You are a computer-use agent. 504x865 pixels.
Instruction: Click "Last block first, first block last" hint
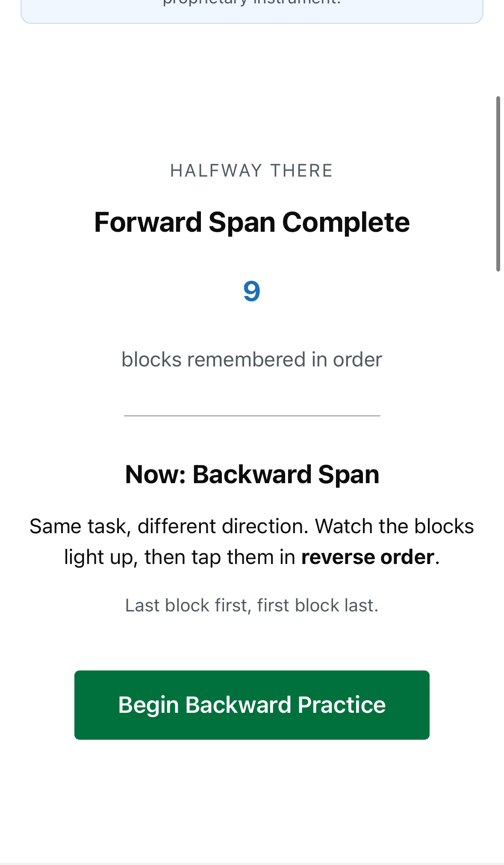pyautogui.click(x=252, y=605)
